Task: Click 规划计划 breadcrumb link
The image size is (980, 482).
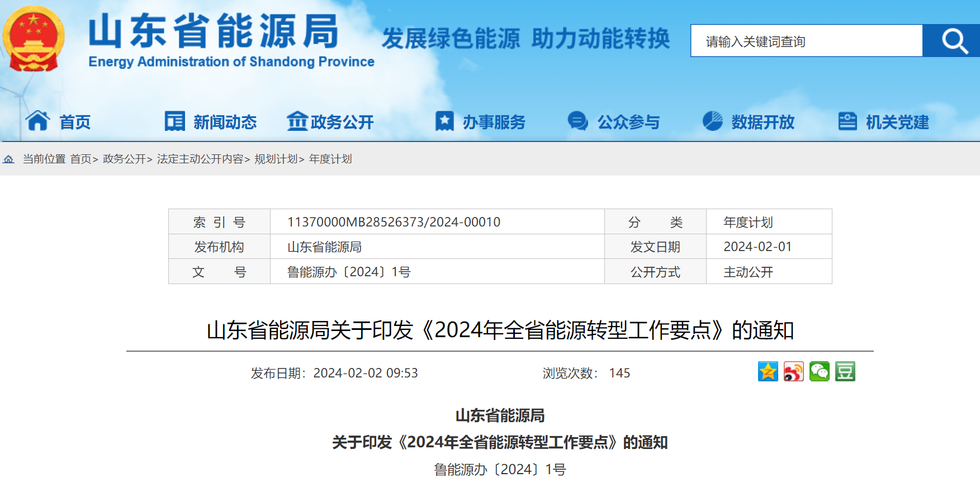Action: (x=276, y=159)
